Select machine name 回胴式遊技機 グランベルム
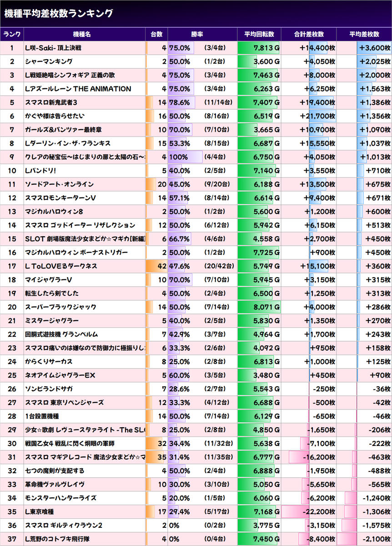The width and height of the screenshot is (392, 546). pyautogui.click(x=61, y=334)
